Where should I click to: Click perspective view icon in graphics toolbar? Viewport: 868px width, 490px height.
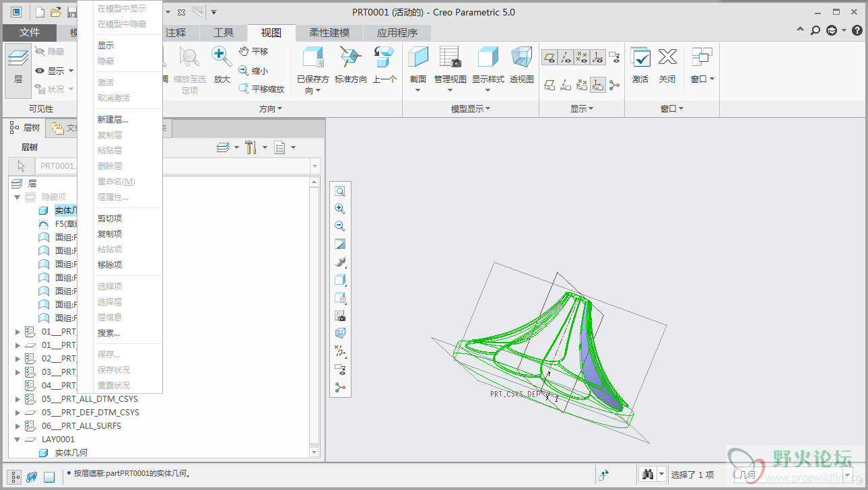coord(340,333)
